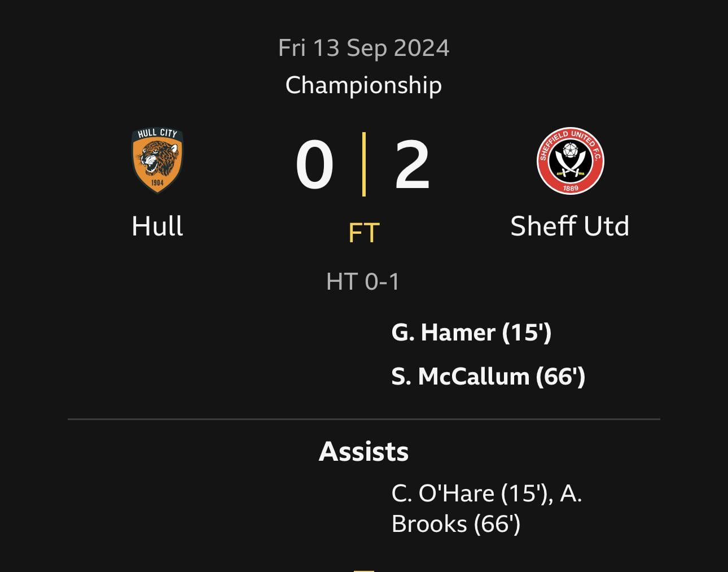The height and width of the screenshot is (572, 728).
Task: Select goalscorer G. Hamer (15')
Action: point(471,332)
